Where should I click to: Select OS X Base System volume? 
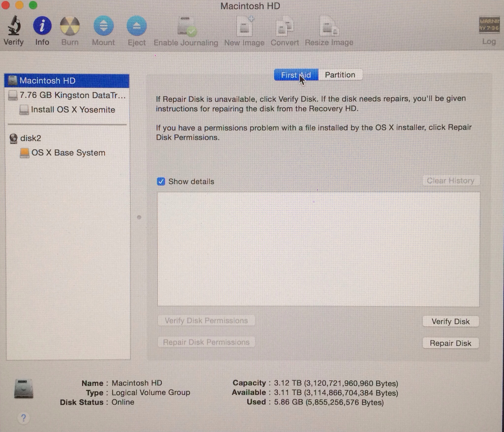pyautogui.click(x=68, y=153)
